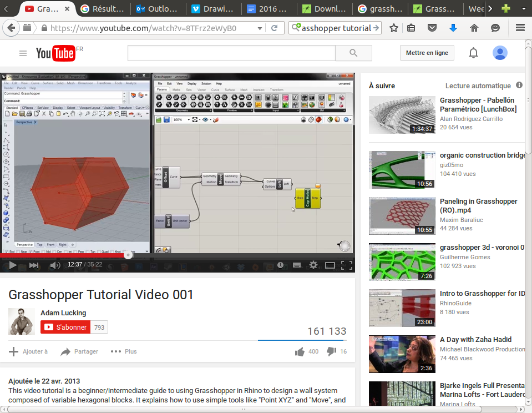Screen dimensions: 532x413
Task: Open the video settings gear
Action: click(x=313, y=265)
